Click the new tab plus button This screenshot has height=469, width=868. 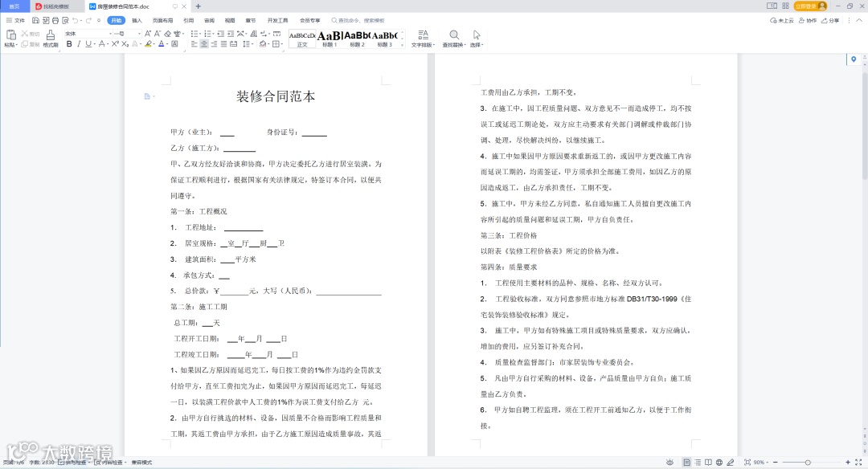tap(199, 6)
